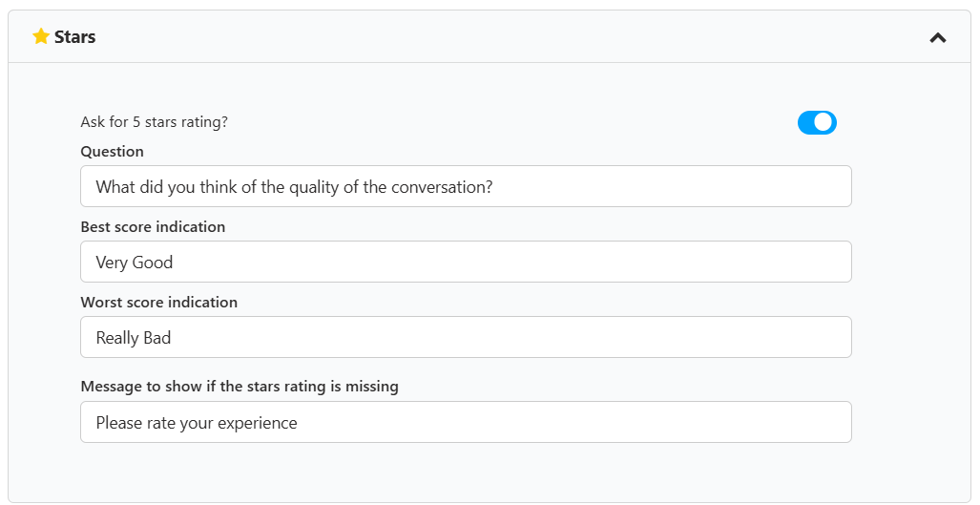This screenshot has width=980, height=505.
Task: Place cursor in 'Really Bad' text
Action: 134,338
